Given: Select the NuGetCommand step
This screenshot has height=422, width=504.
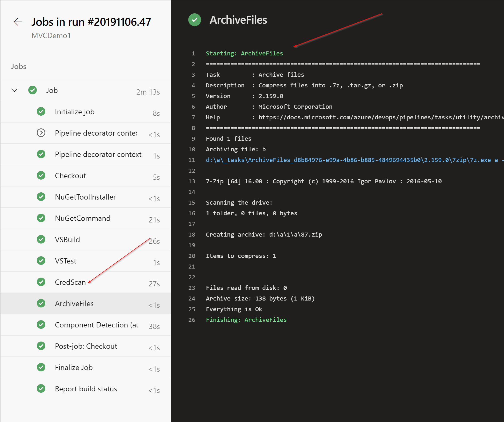Looking at the screenshot, I should 83,218.
